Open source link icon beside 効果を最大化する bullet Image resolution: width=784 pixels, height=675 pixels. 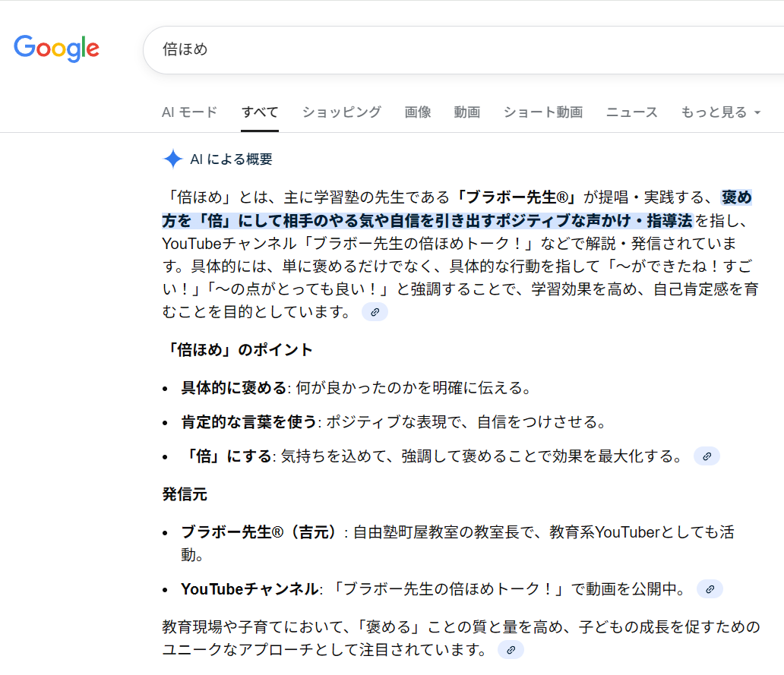(x=707, y=456)
